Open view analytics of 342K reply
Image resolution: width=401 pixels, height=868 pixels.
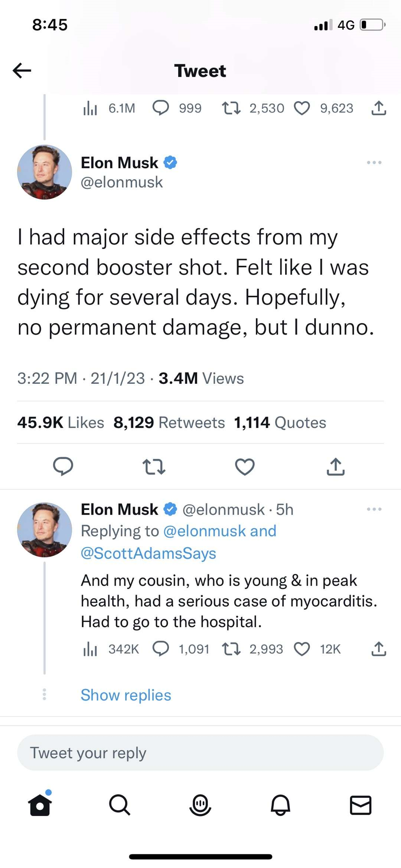click(x=90, y=649)
